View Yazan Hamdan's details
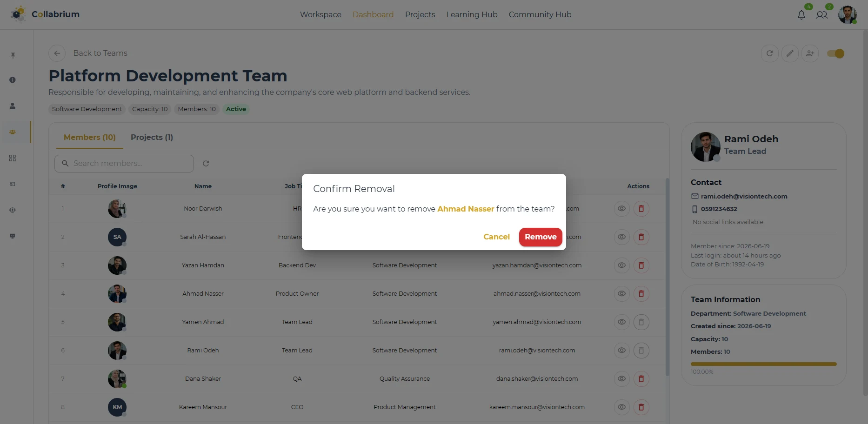Image resolution: width=868 pixels, height=424 pixels. 621,265
